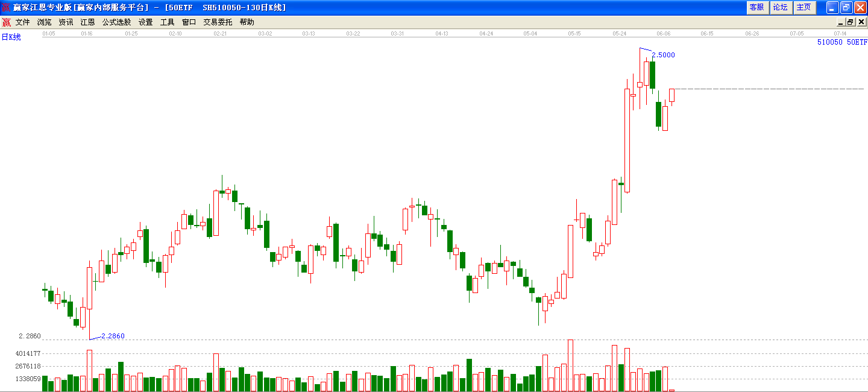
Task: Minimize the main application window
Action: pos(832,7)
